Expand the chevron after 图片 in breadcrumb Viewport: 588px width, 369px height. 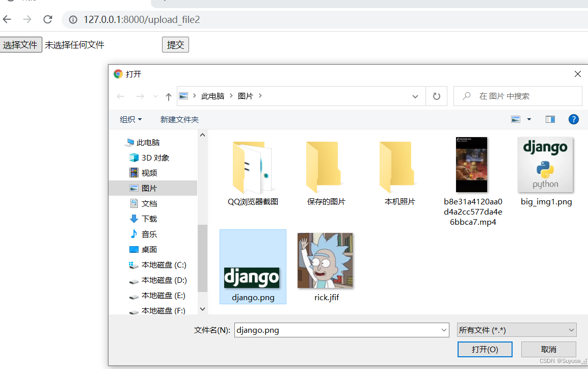pyautogui.click(x=260, y=96)
